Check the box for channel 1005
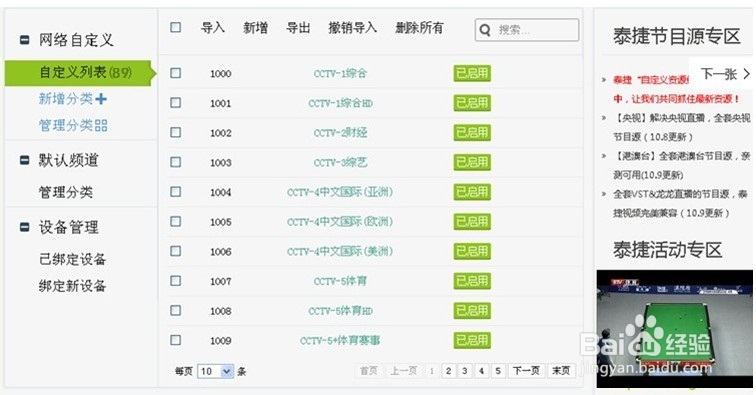 176,221
